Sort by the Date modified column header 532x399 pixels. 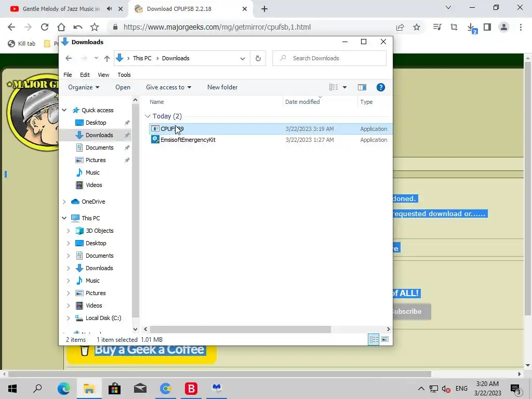[x=302, y=102]
